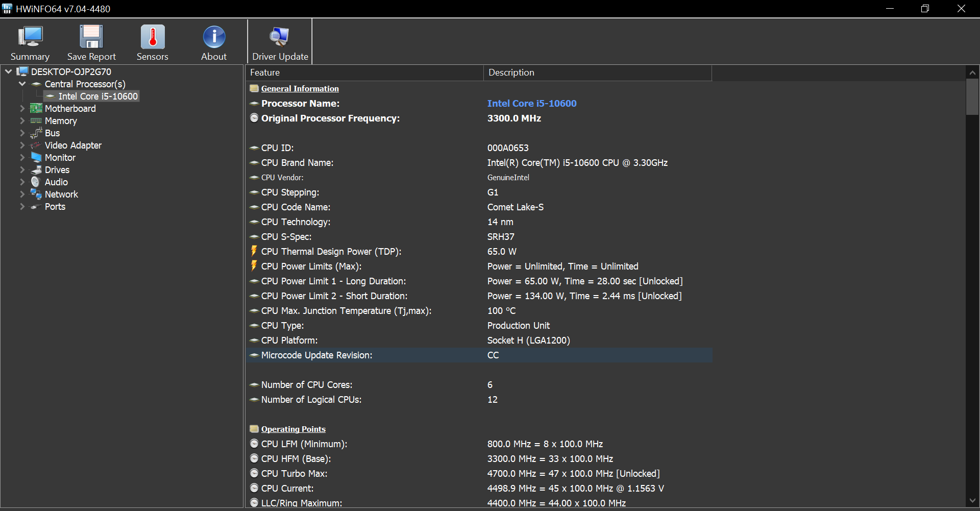The width and height of the screenshot is (980, 511).
Task: Select the CPU ID row label
Action: click(277, 148)
